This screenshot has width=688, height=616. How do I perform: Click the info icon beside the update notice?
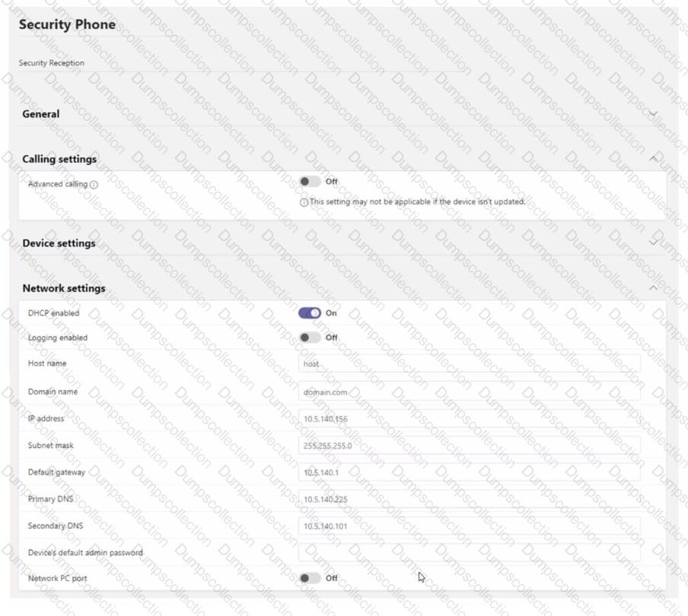coord(304,202)
